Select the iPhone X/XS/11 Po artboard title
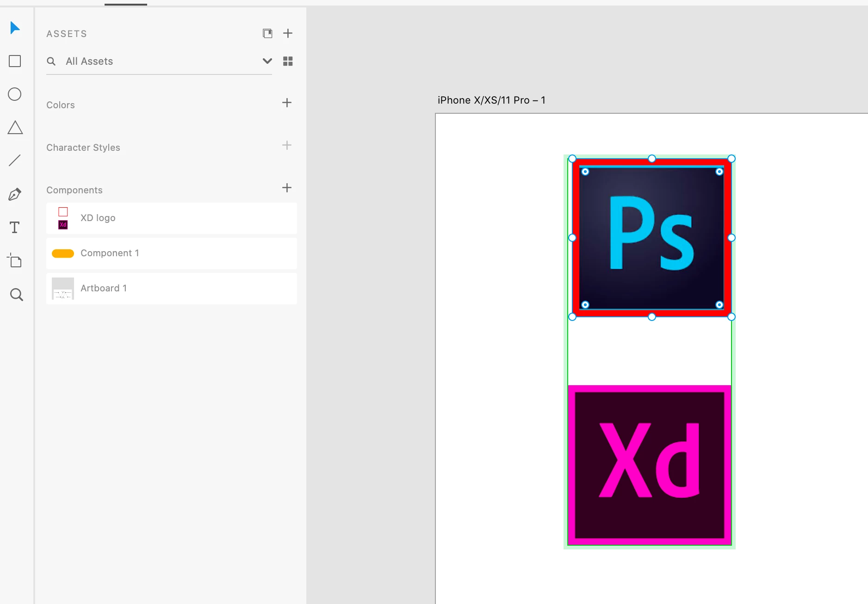The width and height of the screenshot is (868, 604). (491, 100)
